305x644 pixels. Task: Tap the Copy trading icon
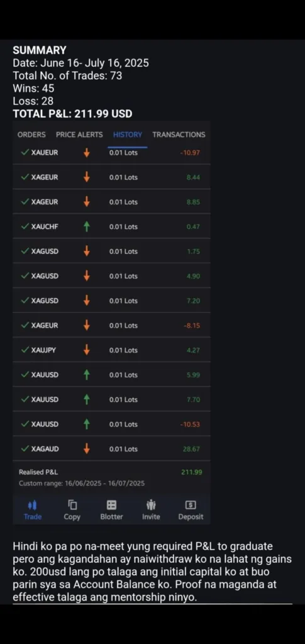tap(72, 505)
